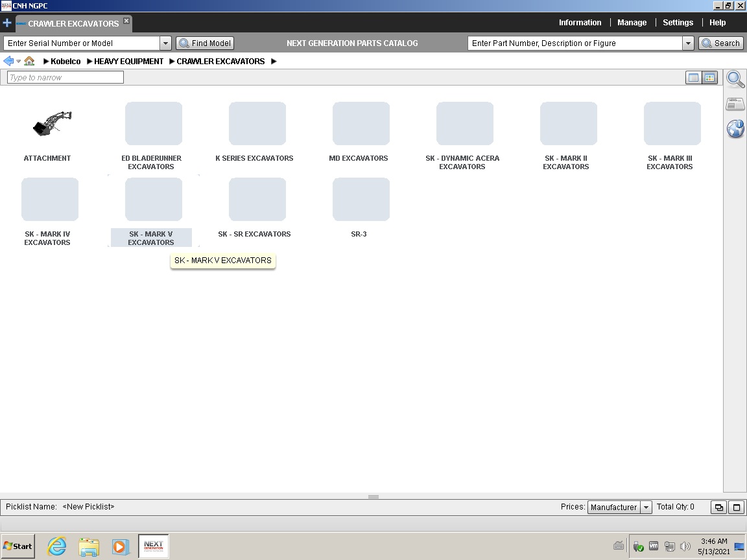
Task: Click the picklist panel resize handle
Action: click(x=373, y=496)
